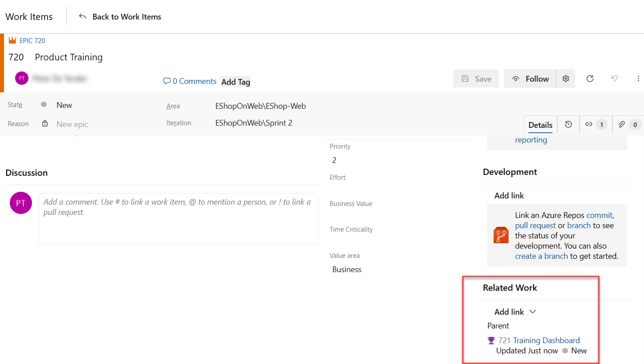The image size is (644, 364).
Task: Open the Attachments paperclip tab
Action: (628, 125)
